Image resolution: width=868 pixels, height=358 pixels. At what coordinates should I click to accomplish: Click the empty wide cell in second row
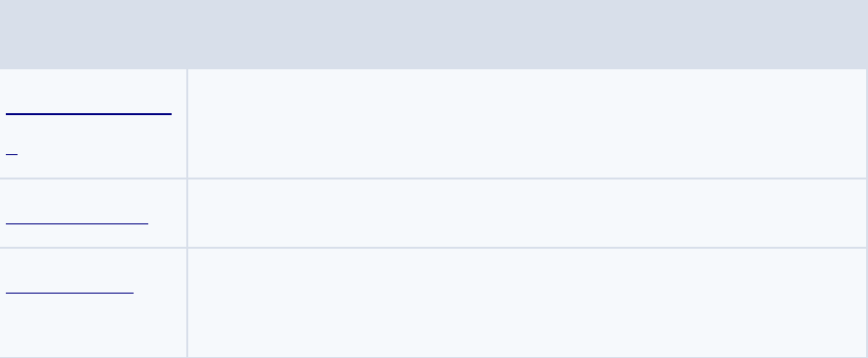tap(527, 213)
